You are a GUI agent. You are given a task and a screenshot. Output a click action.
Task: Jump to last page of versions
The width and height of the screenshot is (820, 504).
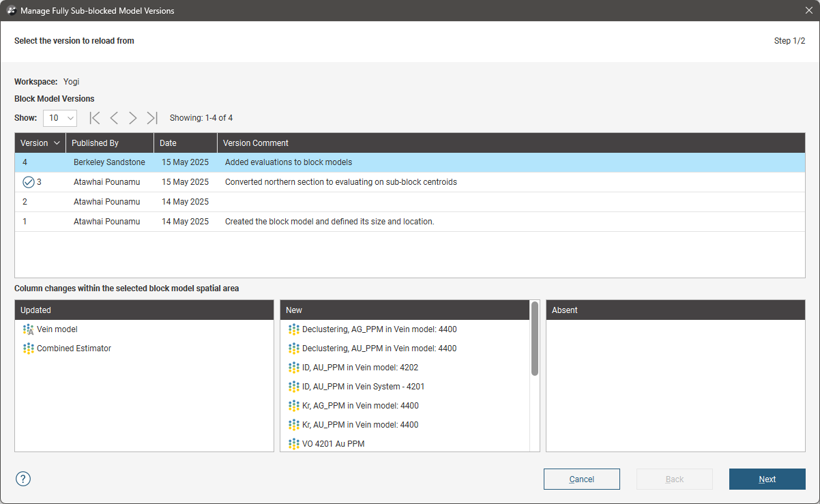coord(152,118)
